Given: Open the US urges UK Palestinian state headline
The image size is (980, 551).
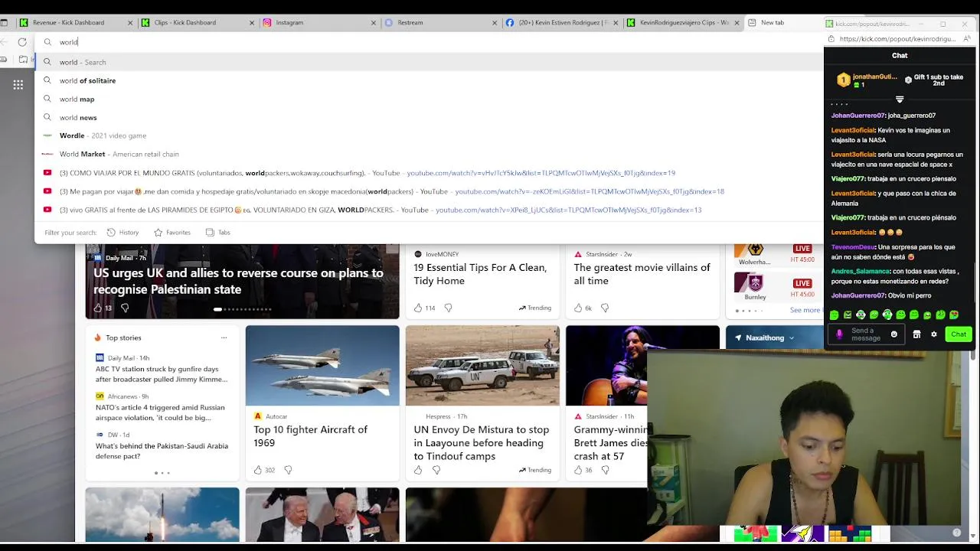Looking at the screenshot, I should tap(238, 281).
